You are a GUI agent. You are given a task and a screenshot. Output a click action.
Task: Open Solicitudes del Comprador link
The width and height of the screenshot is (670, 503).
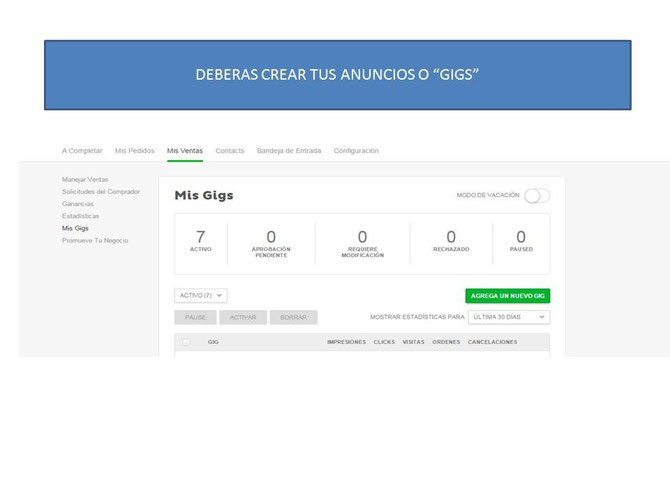[101, 191]
